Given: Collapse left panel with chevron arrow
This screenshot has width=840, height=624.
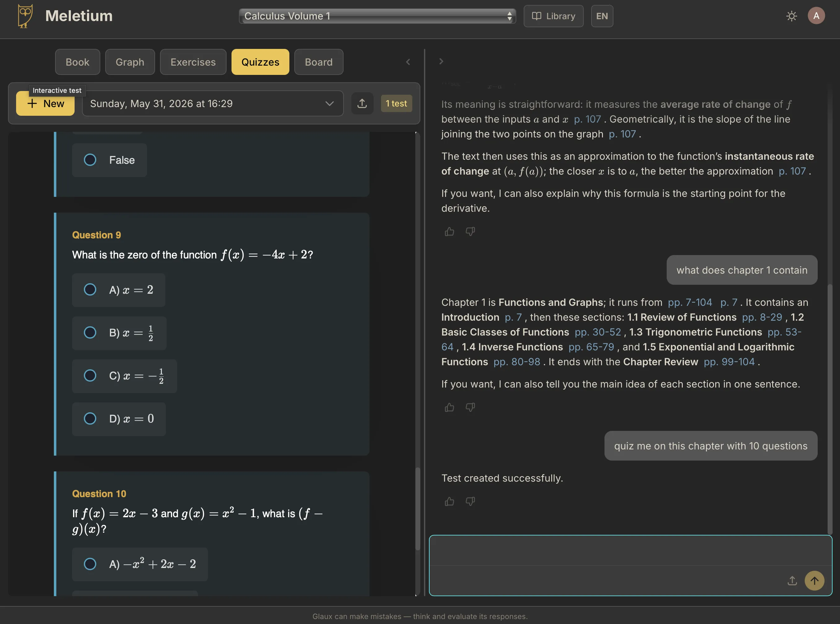Looking at the screenshot, I should click(408, 62).
